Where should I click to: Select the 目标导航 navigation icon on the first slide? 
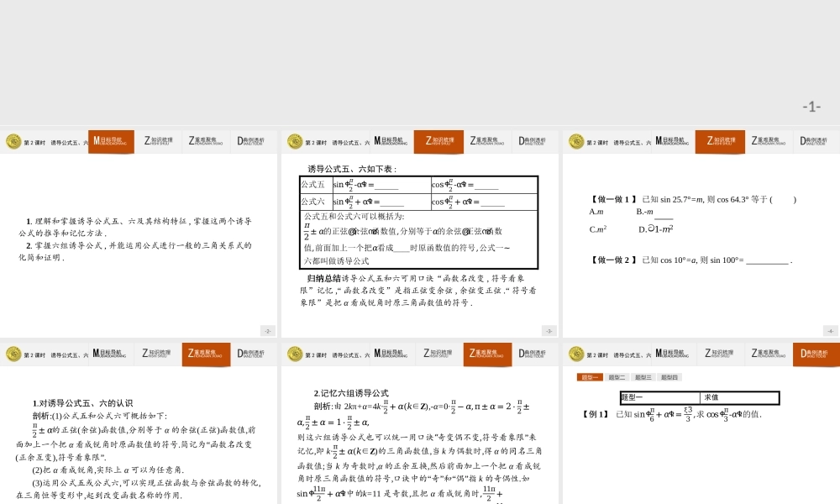pos(111,142)
